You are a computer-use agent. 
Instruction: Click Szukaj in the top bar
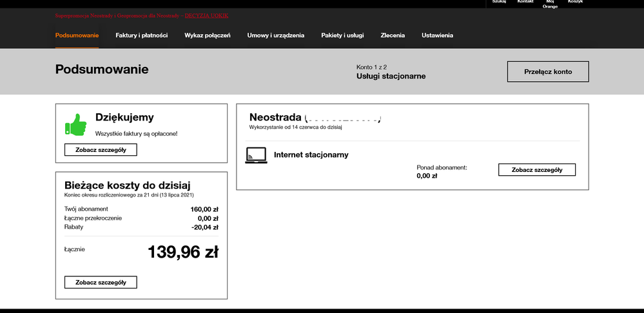pos(499,2)
